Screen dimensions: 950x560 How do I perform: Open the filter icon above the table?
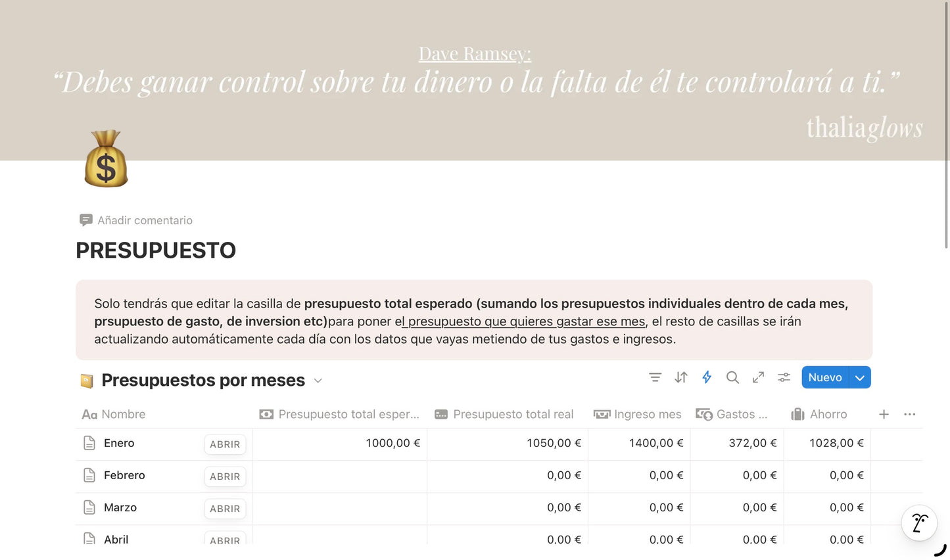(655, 377)
